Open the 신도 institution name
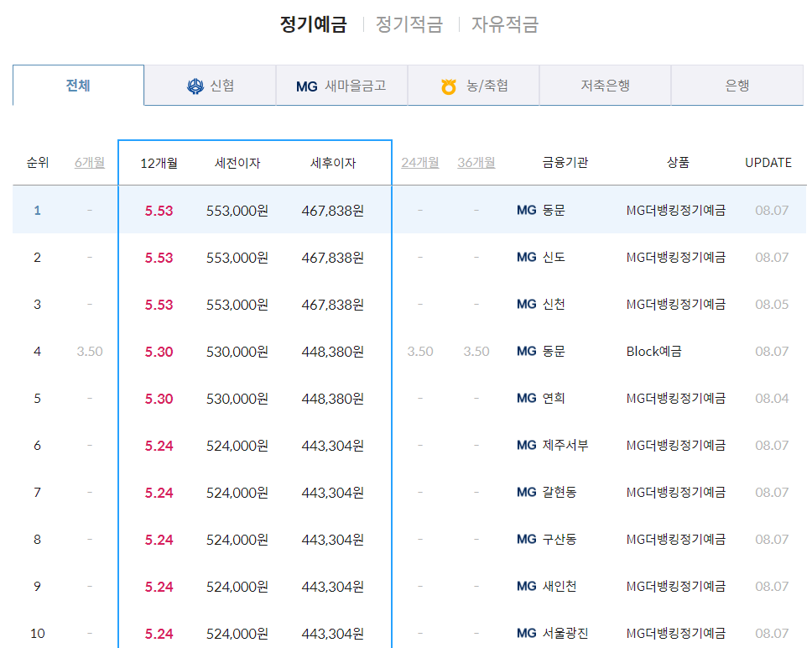 pos(554,258)
